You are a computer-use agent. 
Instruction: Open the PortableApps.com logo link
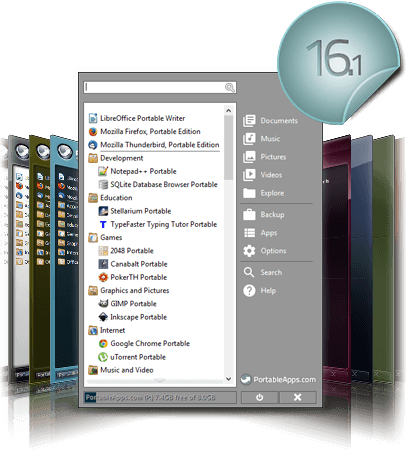click(x=278, y=379)
